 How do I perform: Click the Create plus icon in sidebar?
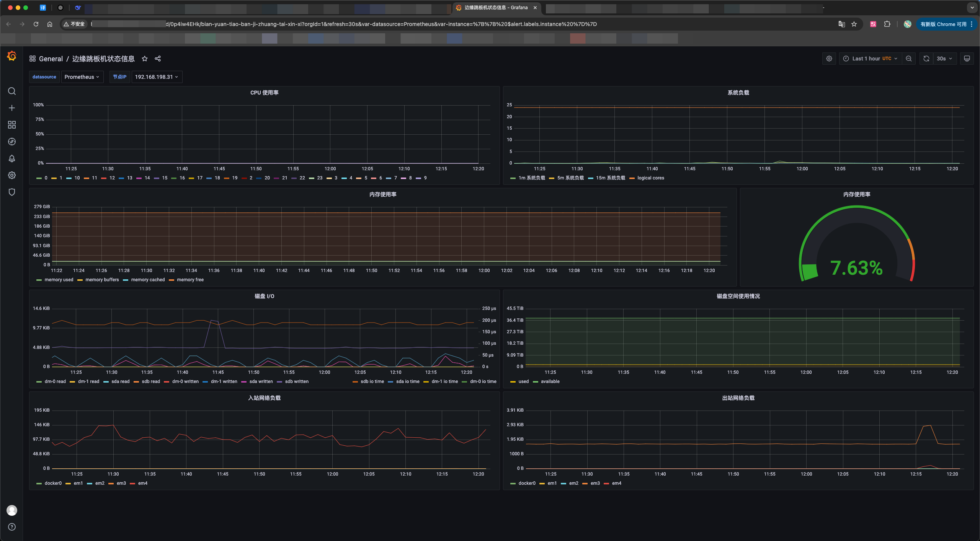[12, 108]
